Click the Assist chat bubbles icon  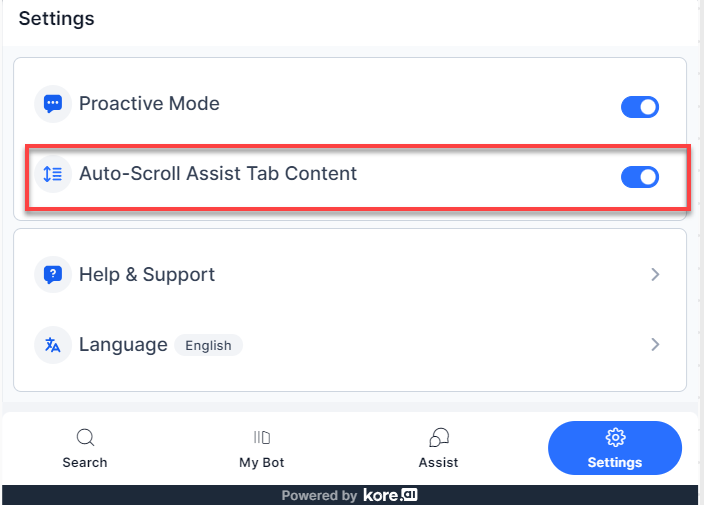438,437
